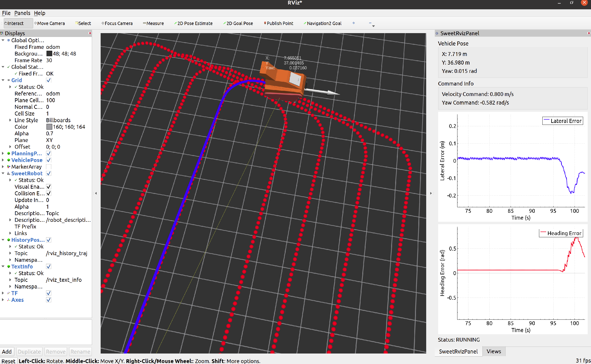Viewport: 591px width, 364px height.
Task: Expand the MarkerArray display node
Action: pyautogui.click(x=3, y=167)
